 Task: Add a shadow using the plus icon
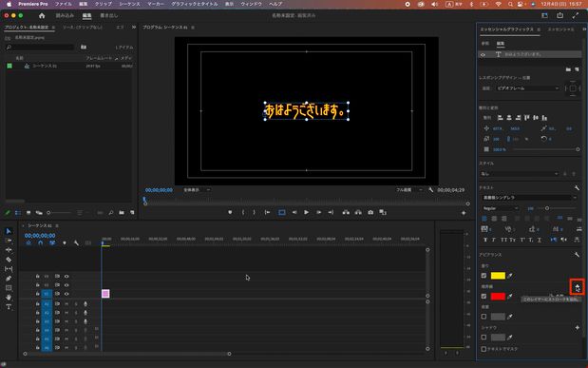pos(578,328)
